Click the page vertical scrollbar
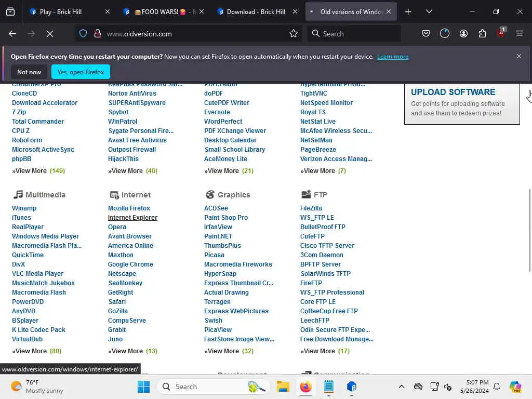Viewport: 532px width, 399px height. [x=529, y=230]
